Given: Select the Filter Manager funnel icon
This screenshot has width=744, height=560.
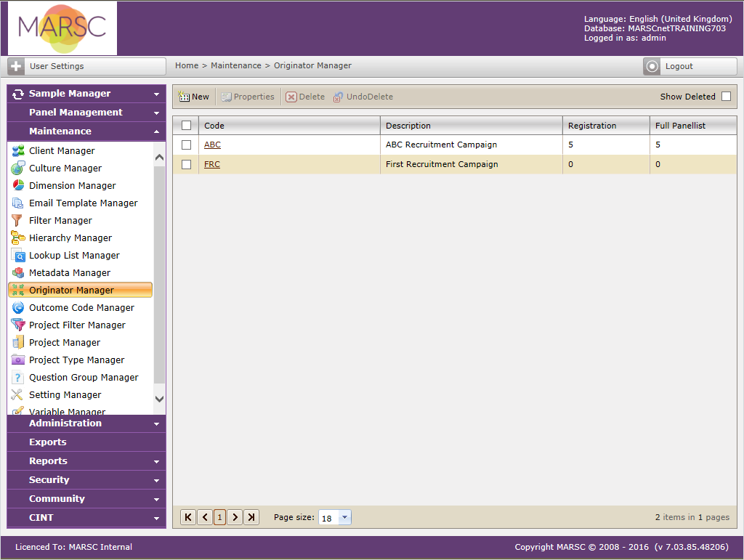Looking at the screenshot, I should point(17,221).
